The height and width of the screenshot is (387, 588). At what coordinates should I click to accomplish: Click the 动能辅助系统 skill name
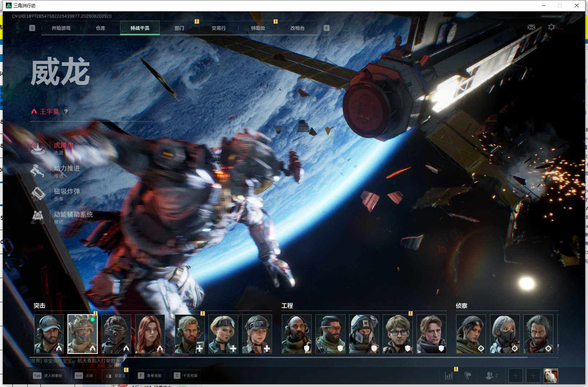(x=73, y=214)
